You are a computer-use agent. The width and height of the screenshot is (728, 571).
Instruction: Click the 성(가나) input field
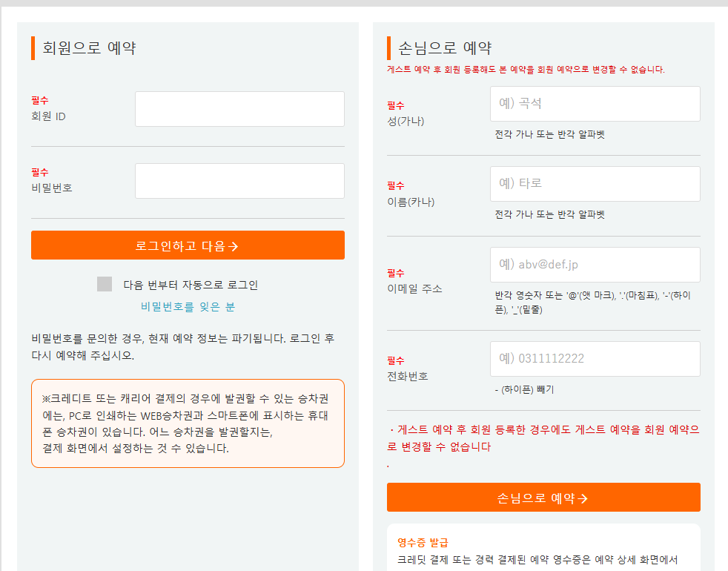click(595, 104)
